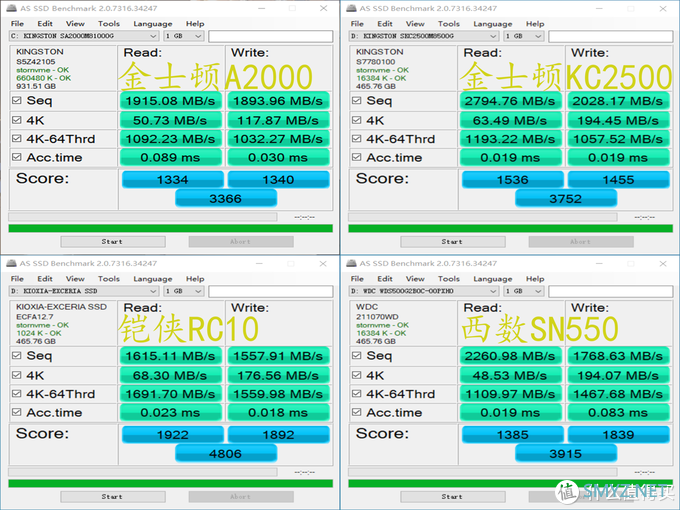
Task: Select 4K-64Thrd read value 1691.70 MB/s
Action: [x=170, y=394]
